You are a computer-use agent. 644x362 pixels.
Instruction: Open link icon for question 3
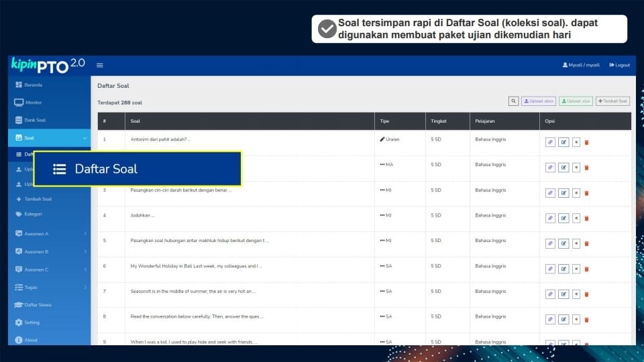coord(550,193)
